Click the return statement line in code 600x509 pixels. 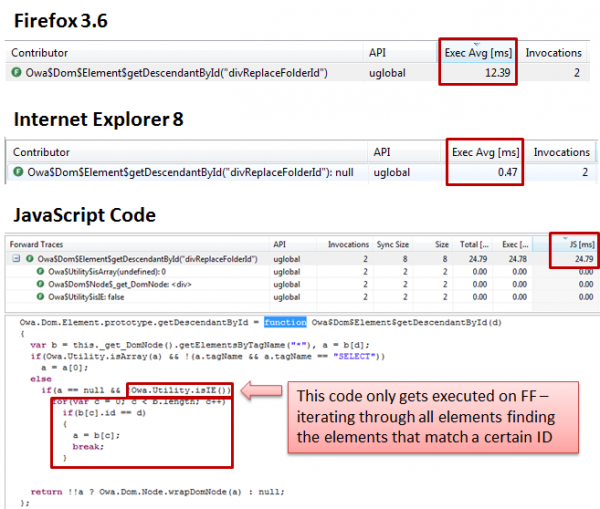[x=157, y=492]
